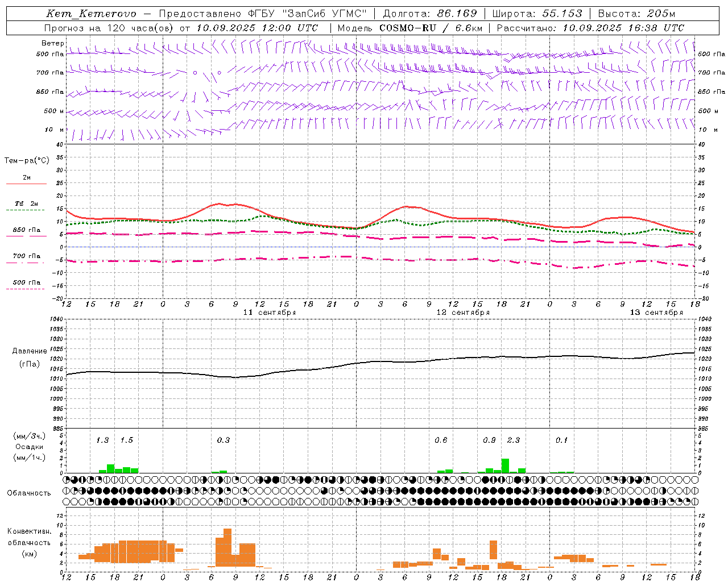Click the '2.3' precipitation total

[514, 440]
